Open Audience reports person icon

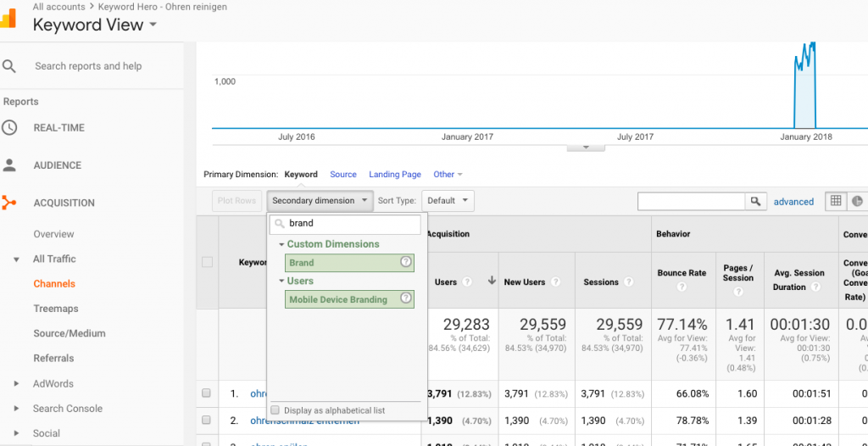8,165
